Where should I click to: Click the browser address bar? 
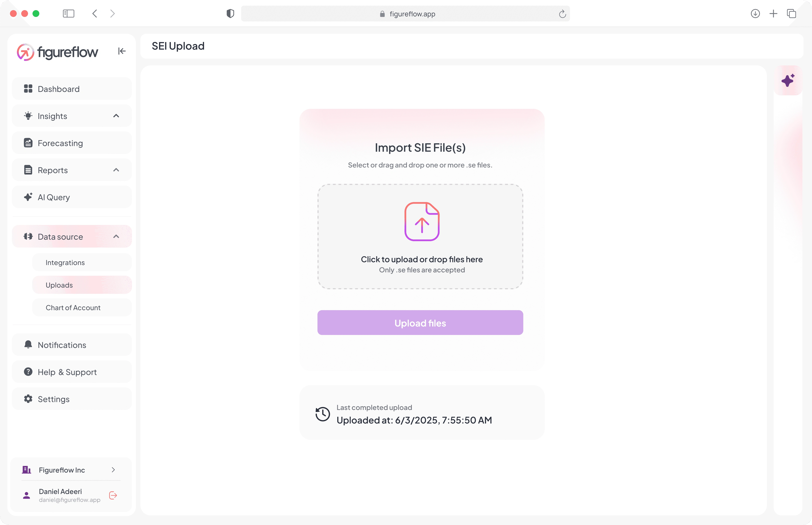[405, 14]
